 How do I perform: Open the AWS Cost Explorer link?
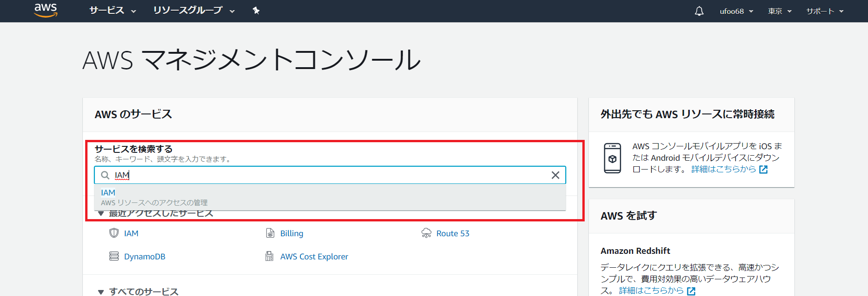coord(314,257)
